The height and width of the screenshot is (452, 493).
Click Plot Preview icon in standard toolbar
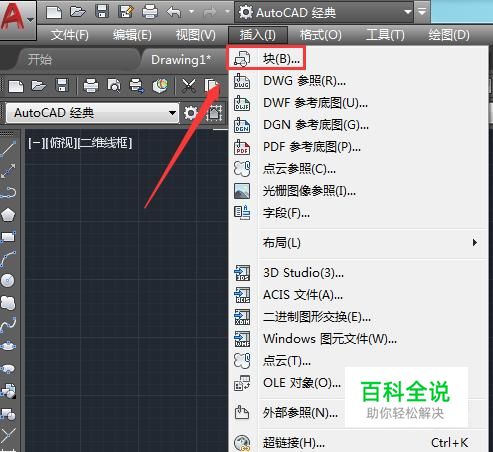113,86
